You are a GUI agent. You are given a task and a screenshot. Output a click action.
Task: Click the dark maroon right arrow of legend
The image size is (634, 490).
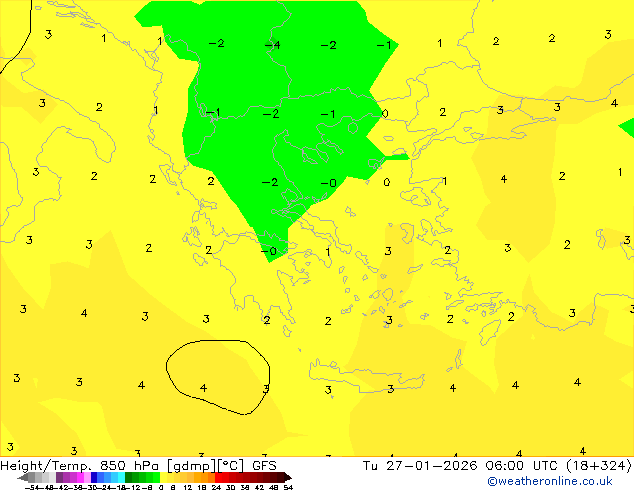(x=287, y=478)
